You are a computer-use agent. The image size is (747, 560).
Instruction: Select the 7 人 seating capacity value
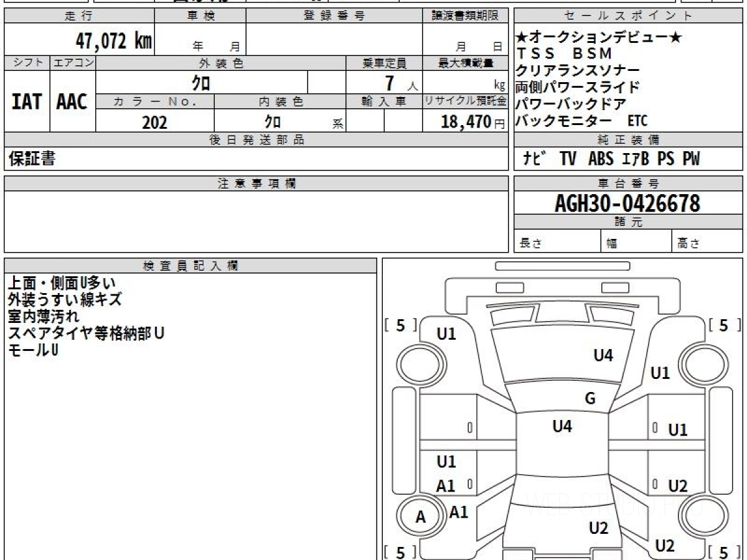402,83
